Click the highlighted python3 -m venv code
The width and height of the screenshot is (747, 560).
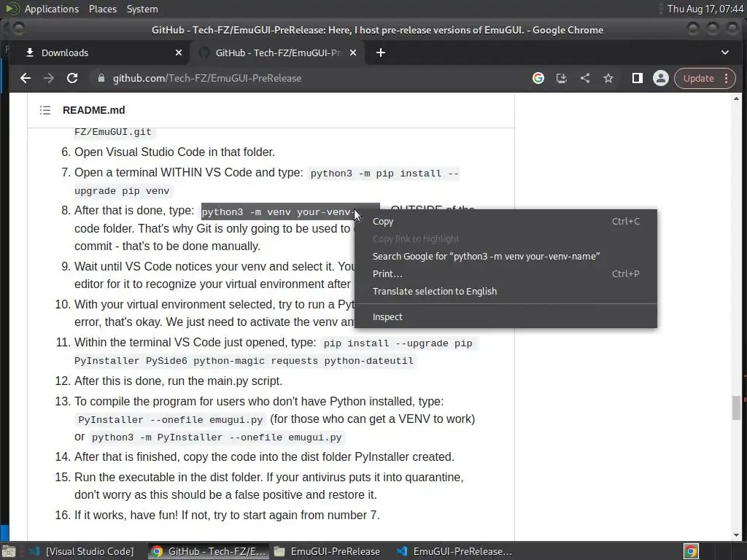click(278, 212)
